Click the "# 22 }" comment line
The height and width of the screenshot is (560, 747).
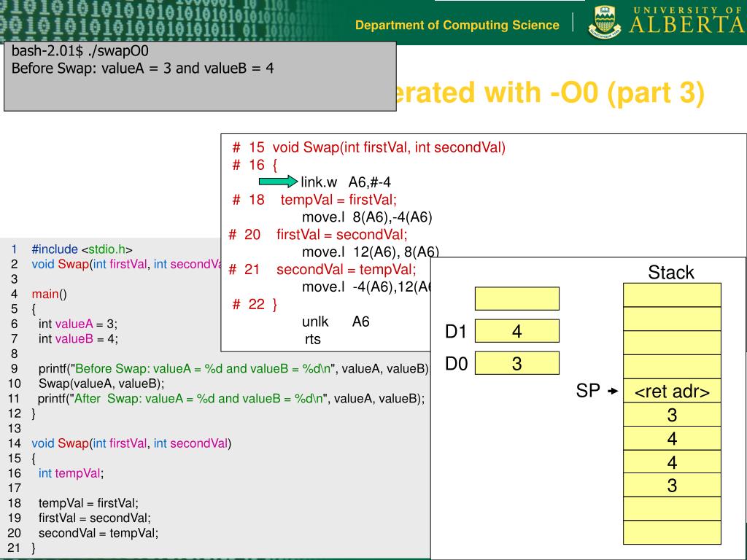[255, 304]
